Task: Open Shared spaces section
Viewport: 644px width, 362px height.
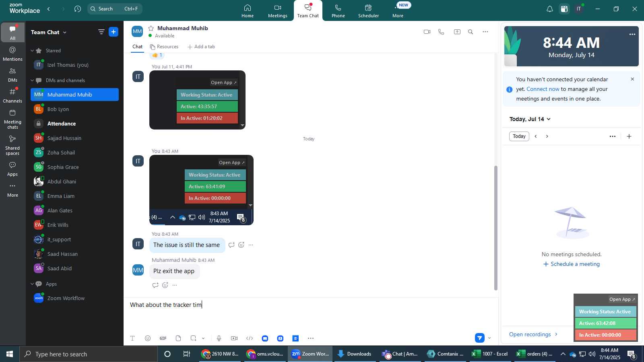Action: click(x=12, y=145)
